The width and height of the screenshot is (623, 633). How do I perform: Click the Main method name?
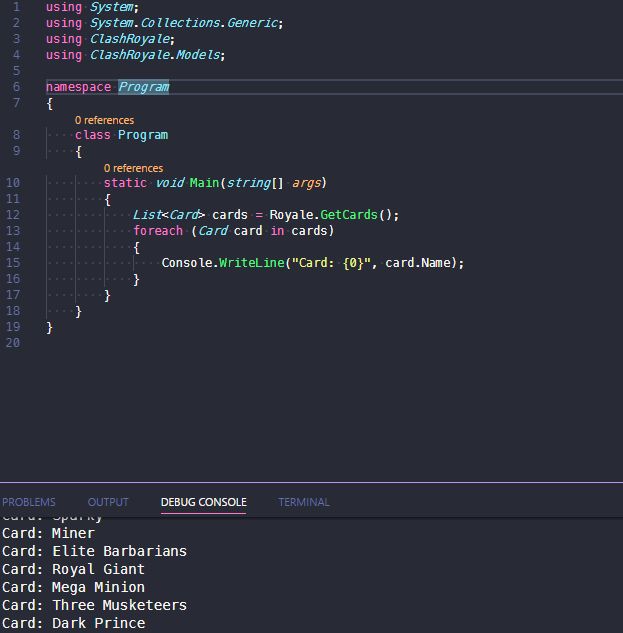click(204, 182)
